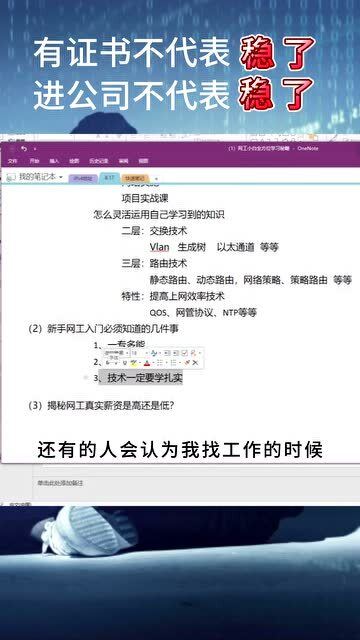Select the blue section tab
Screen dimensions: 360x640
(109, 178)
